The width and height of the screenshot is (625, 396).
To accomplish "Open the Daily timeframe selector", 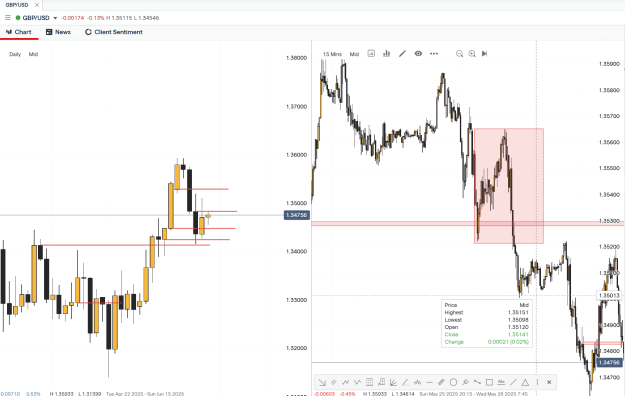I will coord(15,54).
